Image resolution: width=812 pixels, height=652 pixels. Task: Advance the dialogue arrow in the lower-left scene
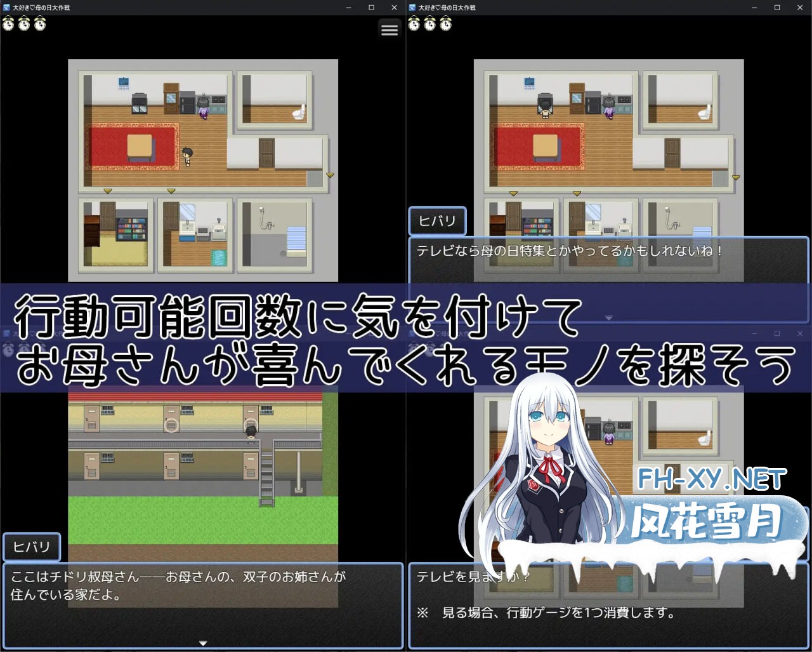pos(203,643)
